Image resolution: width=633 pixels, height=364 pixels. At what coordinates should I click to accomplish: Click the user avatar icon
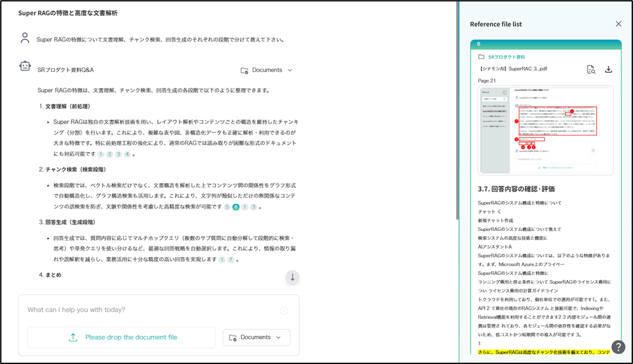point(25,38)
